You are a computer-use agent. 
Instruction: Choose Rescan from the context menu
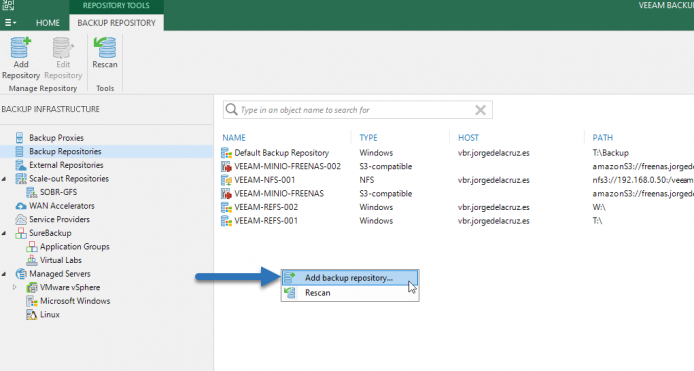350,293
